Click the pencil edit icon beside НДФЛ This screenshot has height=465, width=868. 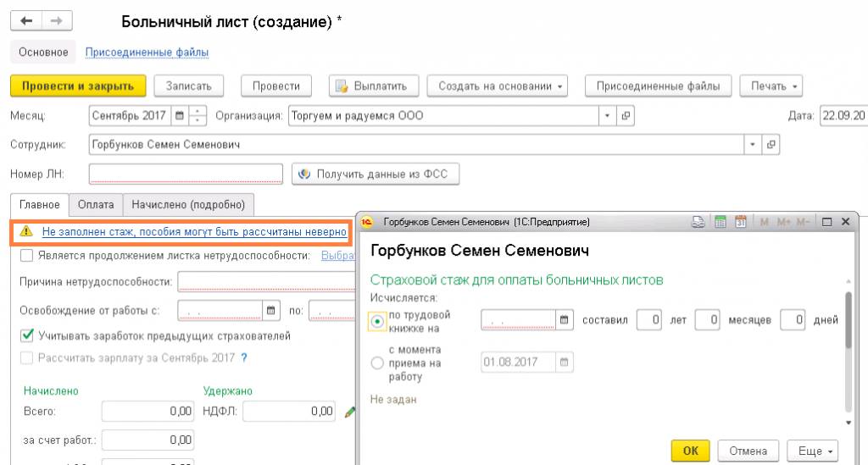point(349,412)
